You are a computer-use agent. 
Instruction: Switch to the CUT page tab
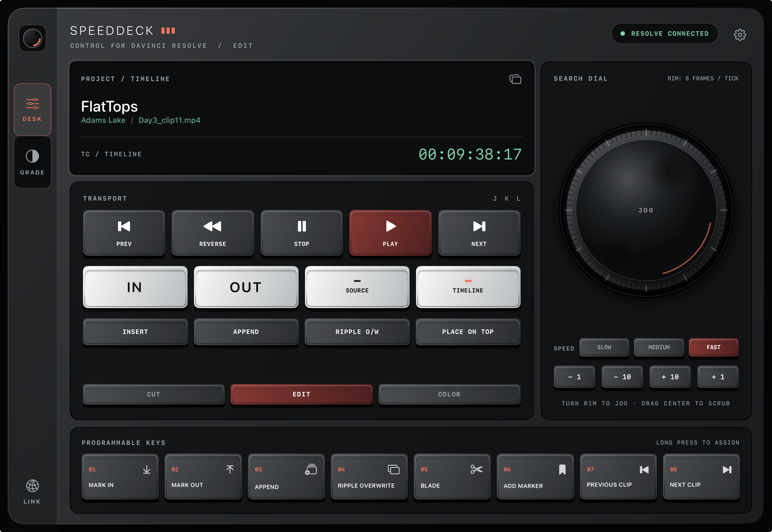(x=154, y=394)
